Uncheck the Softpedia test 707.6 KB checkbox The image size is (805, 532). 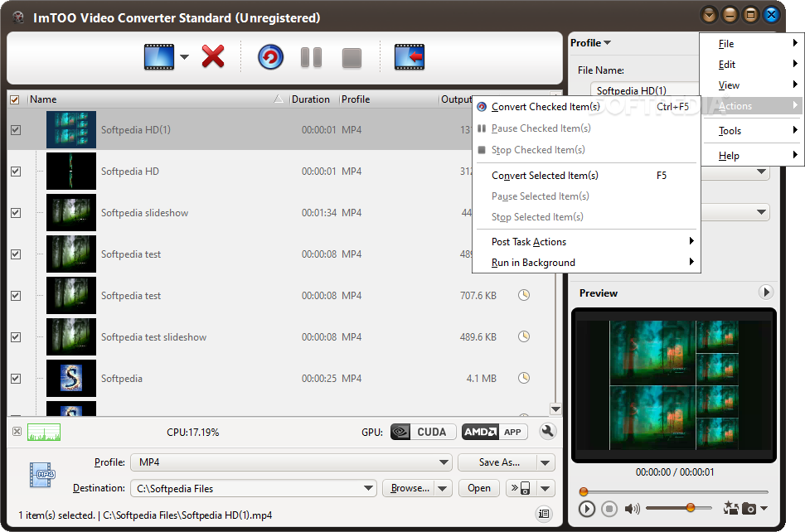(16, 296)
